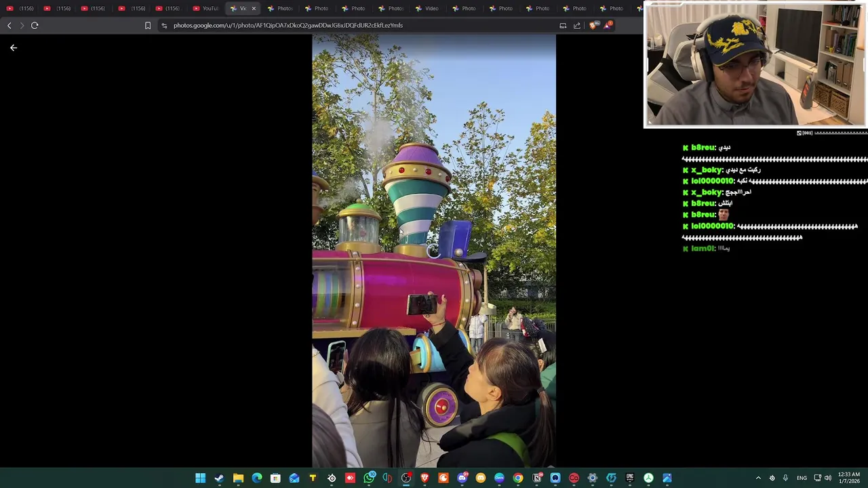Launch Microsoft Edge from the taskbar

pos(256,478)
